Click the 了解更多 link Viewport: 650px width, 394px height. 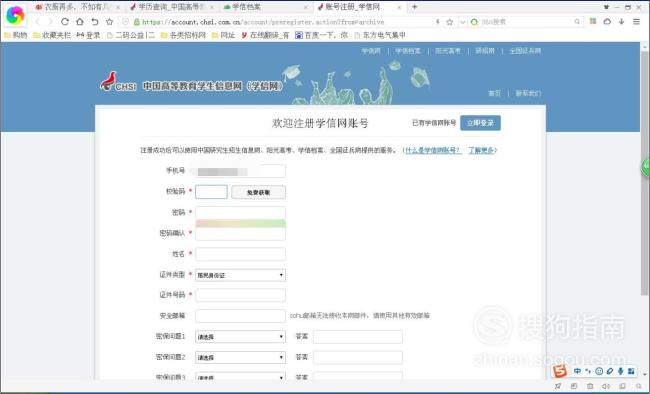point(481,150)
